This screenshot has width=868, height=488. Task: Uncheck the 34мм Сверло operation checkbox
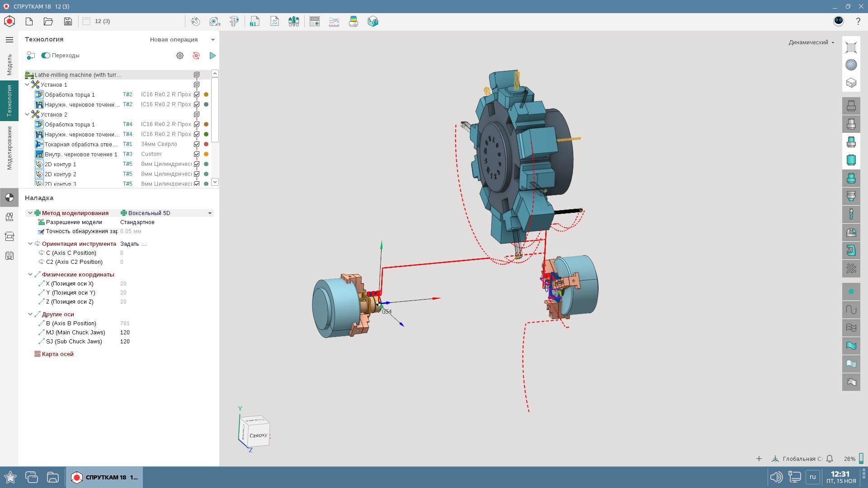(197, 144)
